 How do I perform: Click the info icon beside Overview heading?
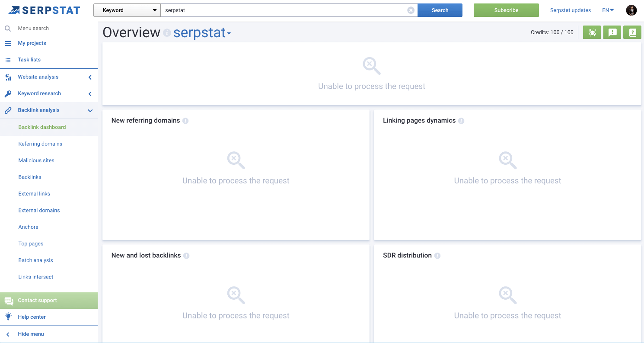coord(167,33)
